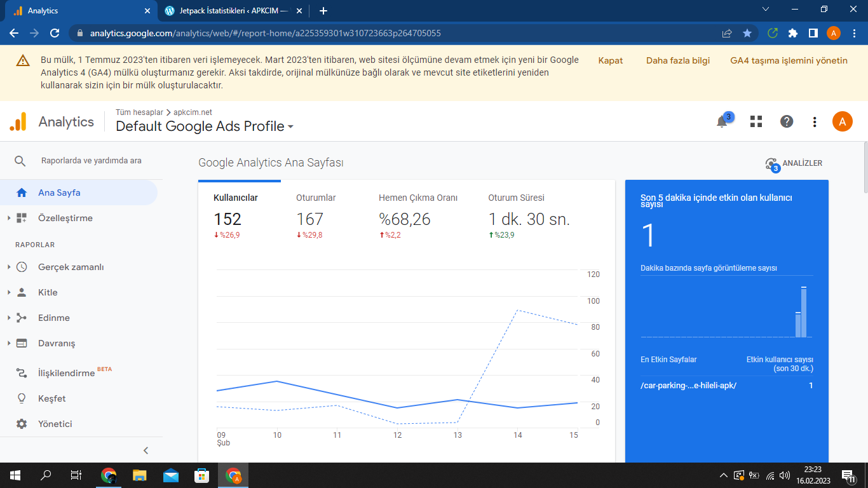
Task: Click the Edinme acquisition icon
Action: tap(22, 318)
